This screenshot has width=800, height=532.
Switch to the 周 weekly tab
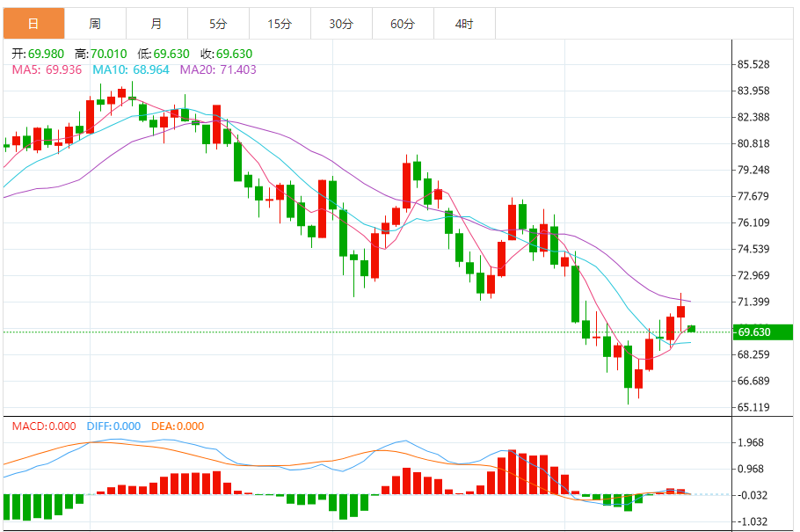[x=95, y=24]
